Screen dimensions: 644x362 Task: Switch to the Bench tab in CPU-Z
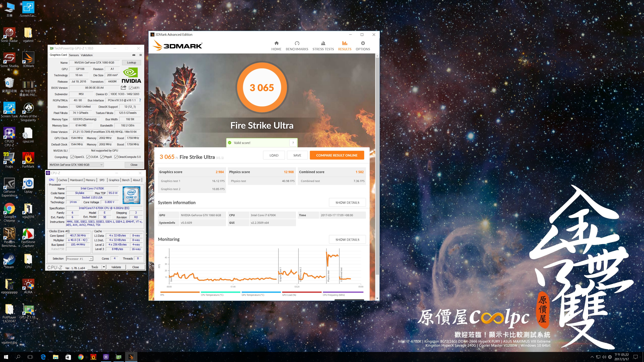click(126, 180)
